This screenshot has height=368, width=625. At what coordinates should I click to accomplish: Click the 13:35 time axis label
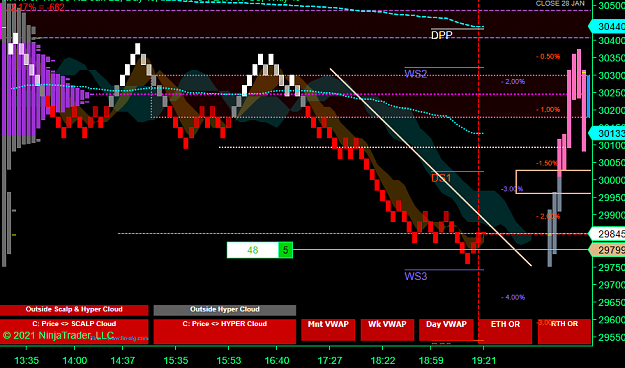tap(27, 360)
